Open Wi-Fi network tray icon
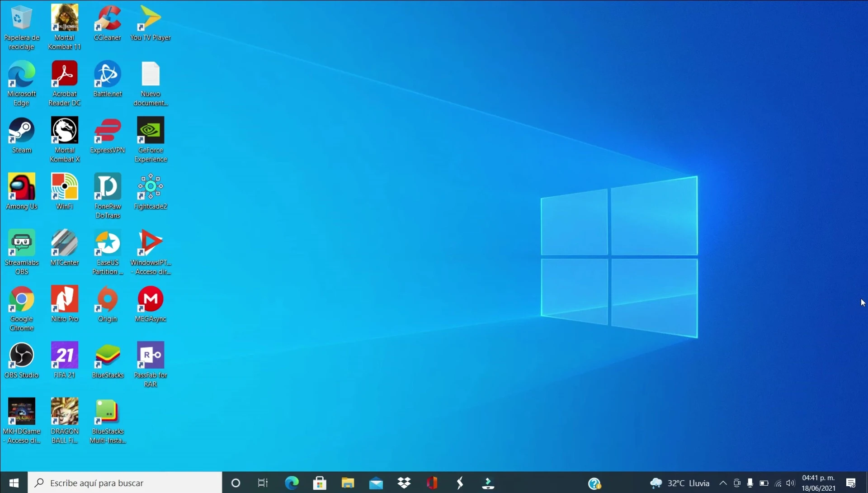The height and width of the screenshot is (493, 868). click(778, 483)
